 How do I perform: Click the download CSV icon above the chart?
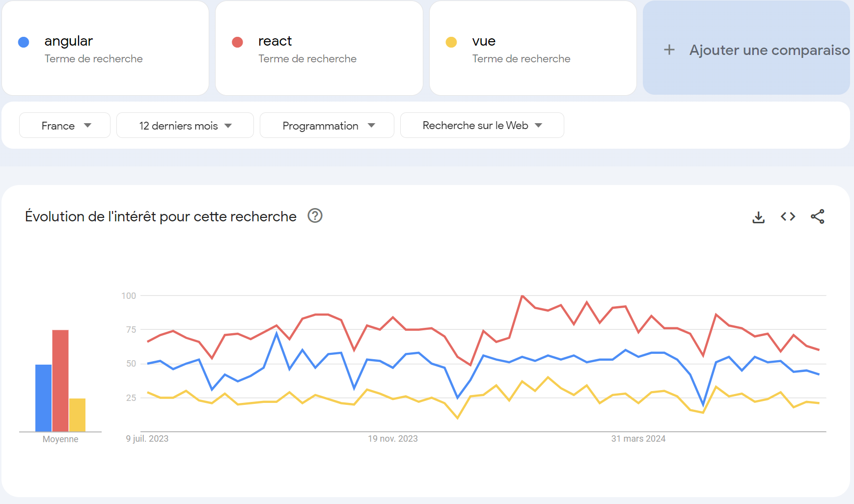click(759, 216)
